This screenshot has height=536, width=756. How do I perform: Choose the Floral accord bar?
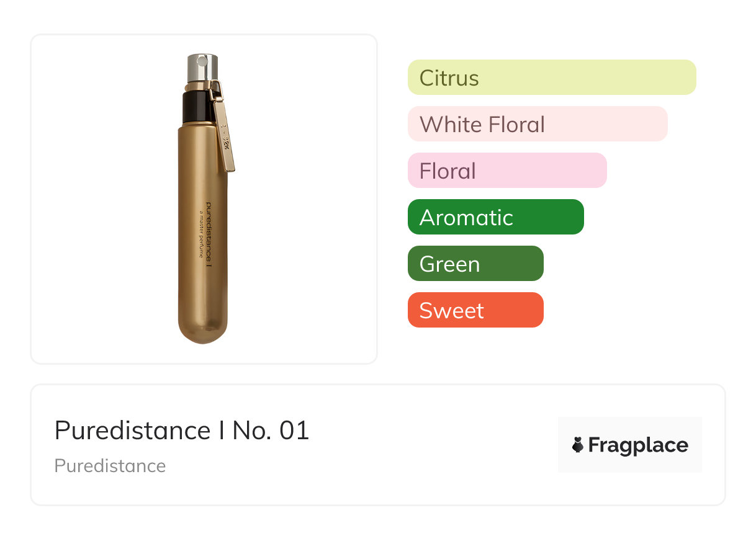[x=506, y=171]
